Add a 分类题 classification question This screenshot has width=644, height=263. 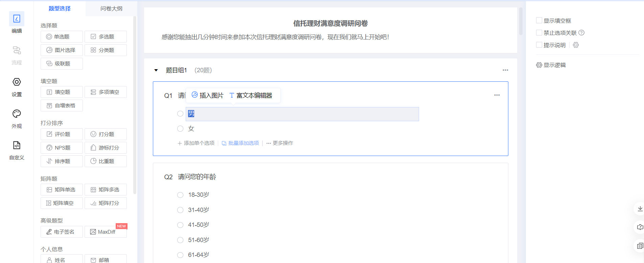click(x=106, y=50)
